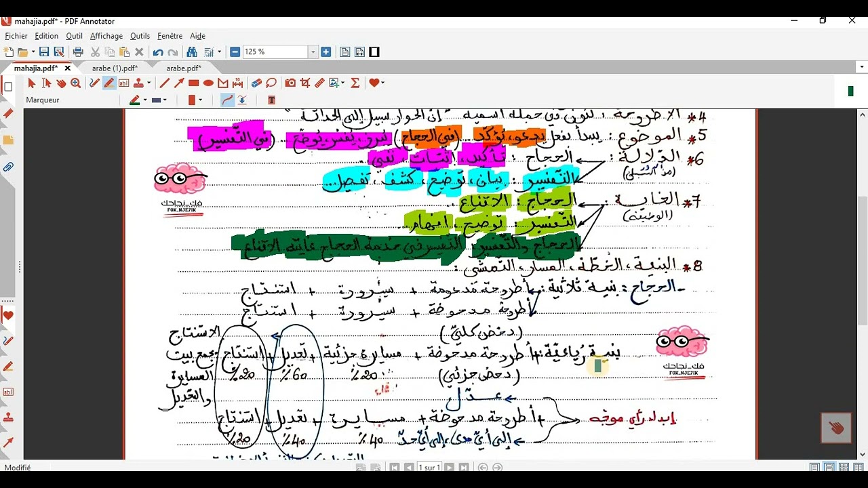Screen dimensions: 868x488
Task: Zoom in with the plus button
Action: (326, 52)
